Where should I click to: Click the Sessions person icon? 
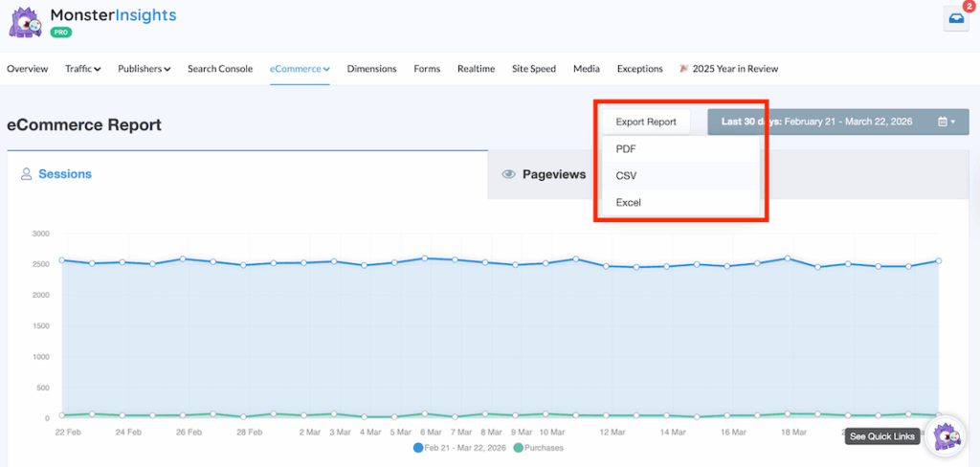[27, 174]
